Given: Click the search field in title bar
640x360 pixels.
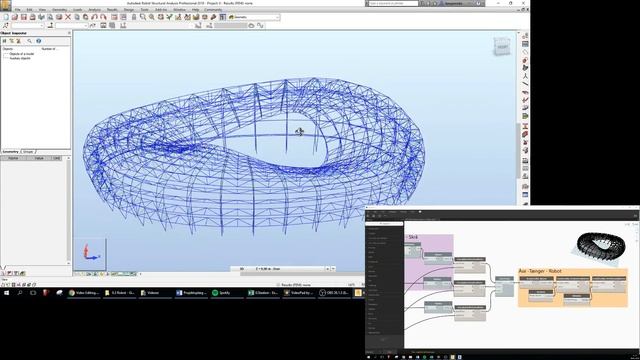Looking at the screenshot, I should (393, 3).
